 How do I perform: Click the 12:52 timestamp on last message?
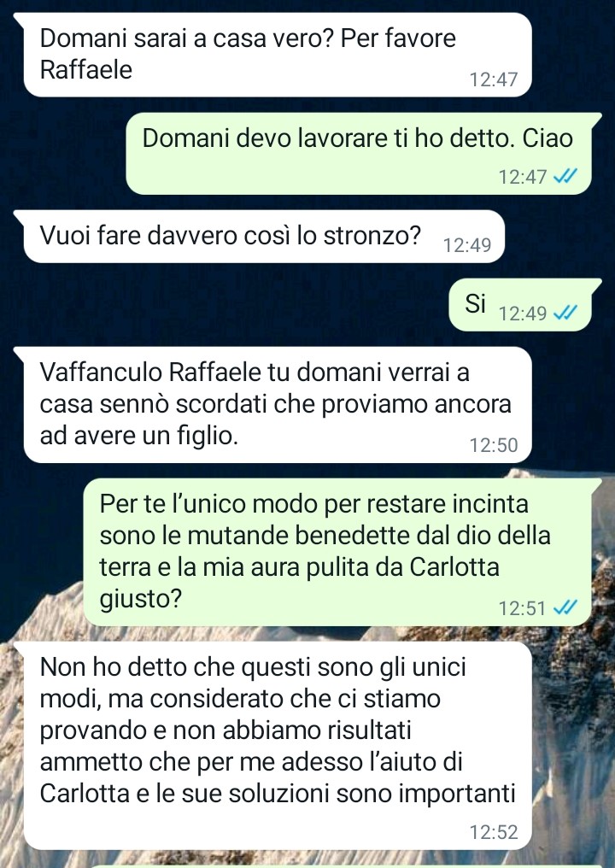tap(494, 832)
